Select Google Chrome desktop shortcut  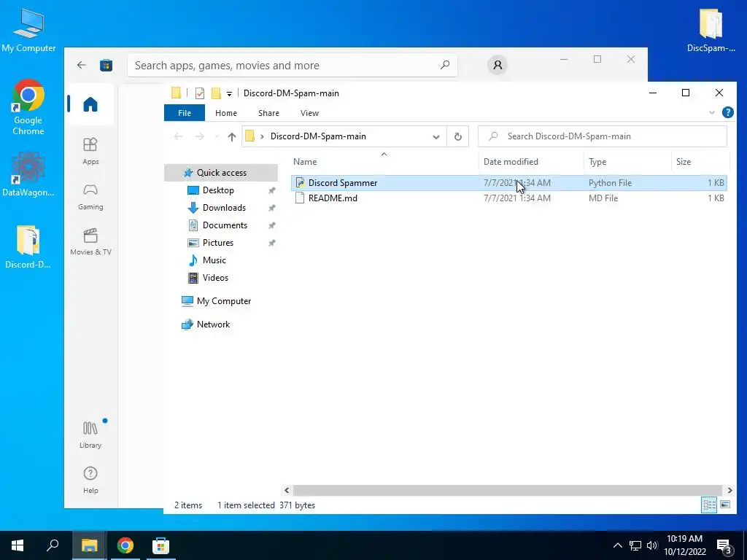point(28,108)
